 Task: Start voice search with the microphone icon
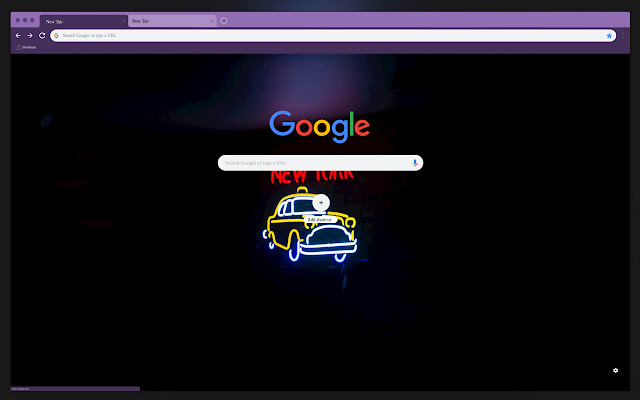(x=415, y=163)
